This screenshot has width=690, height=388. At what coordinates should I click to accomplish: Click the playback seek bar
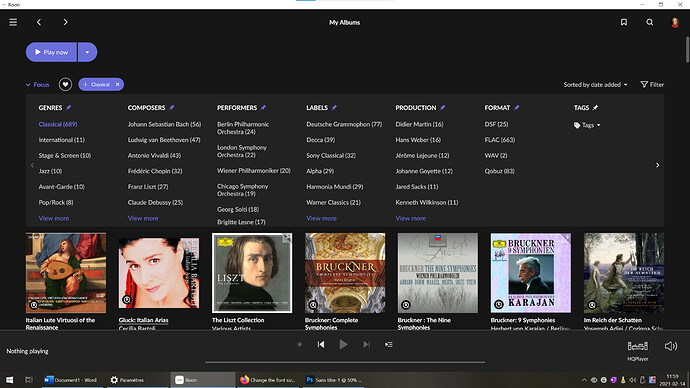[x=345, y=362]
